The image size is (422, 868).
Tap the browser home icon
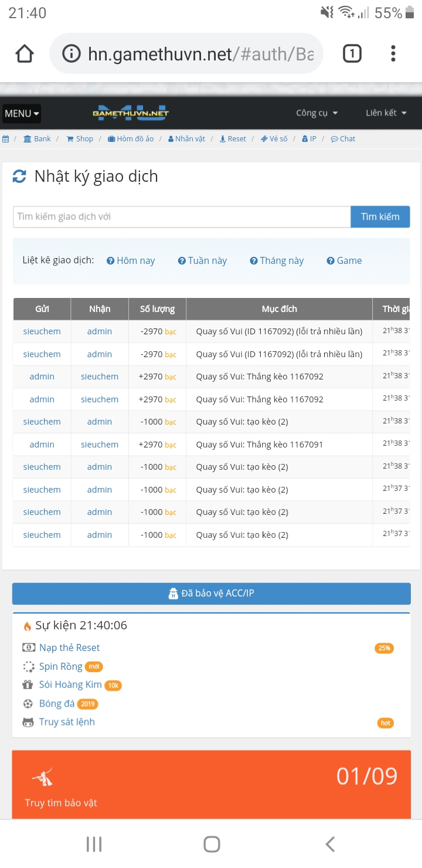(25, 54)
